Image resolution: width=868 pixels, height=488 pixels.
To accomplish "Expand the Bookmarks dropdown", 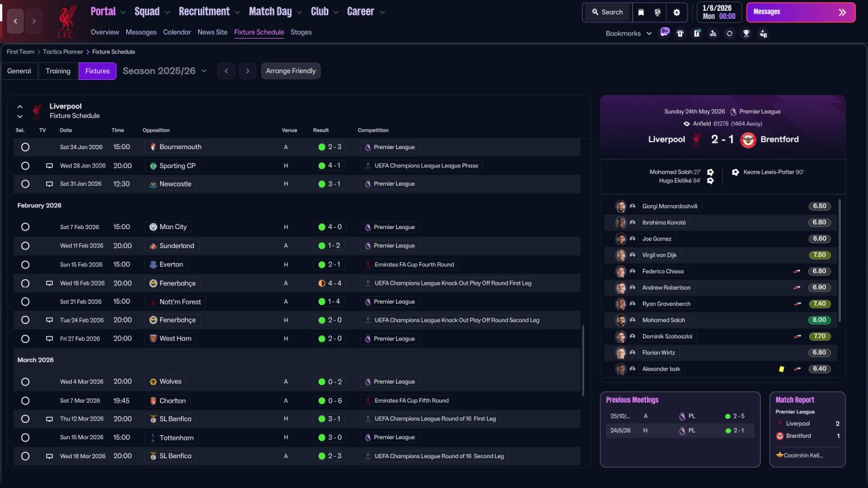I will 629,33.
